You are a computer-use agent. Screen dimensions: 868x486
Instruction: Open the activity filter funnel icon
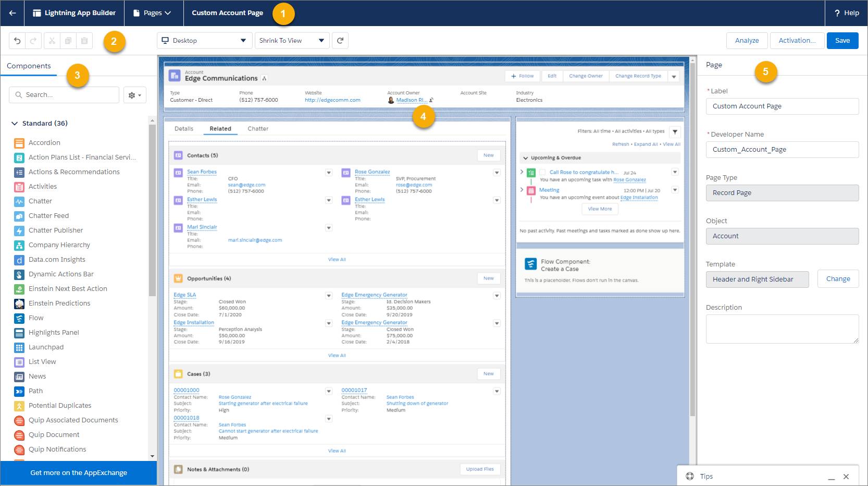pos(675,132)
